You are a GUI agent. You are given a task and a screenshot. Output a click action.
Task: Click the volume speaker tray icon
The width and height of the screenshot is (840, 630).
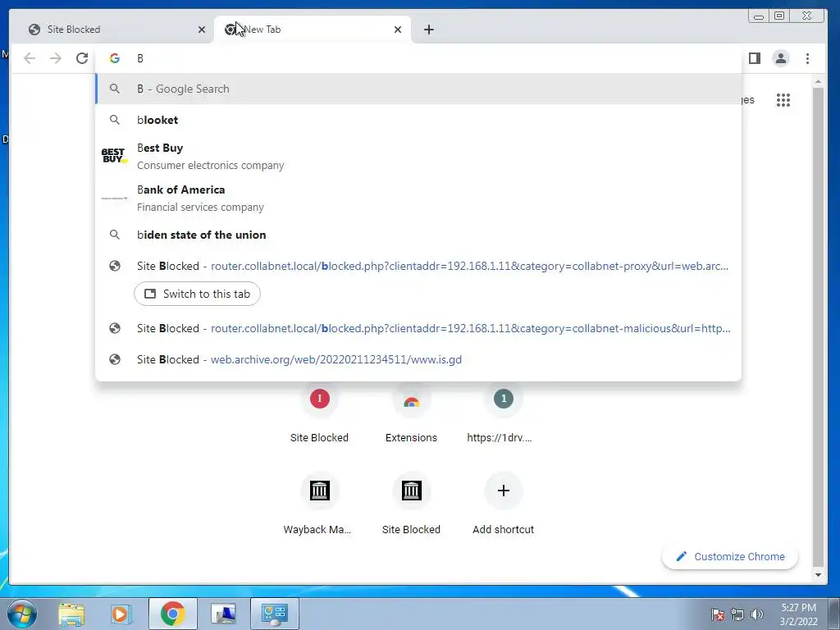tap(757, 614)
